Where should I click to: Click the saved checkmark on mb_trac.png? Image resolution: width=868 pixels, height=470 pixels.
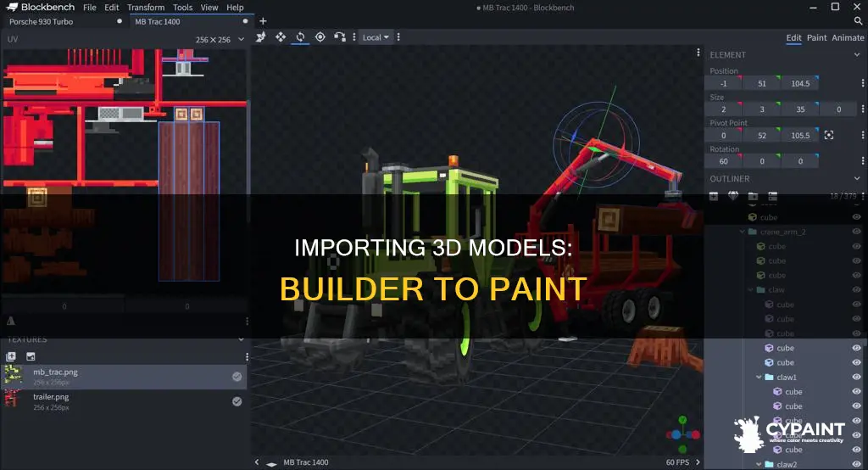(x=237, y=377)
